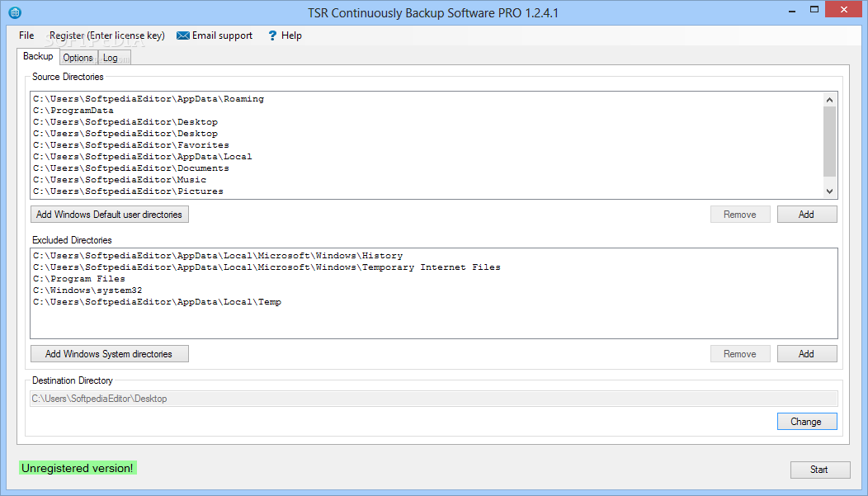Switch to the Options tab
The height and width of the screenshot is (496, 868).
78,58
